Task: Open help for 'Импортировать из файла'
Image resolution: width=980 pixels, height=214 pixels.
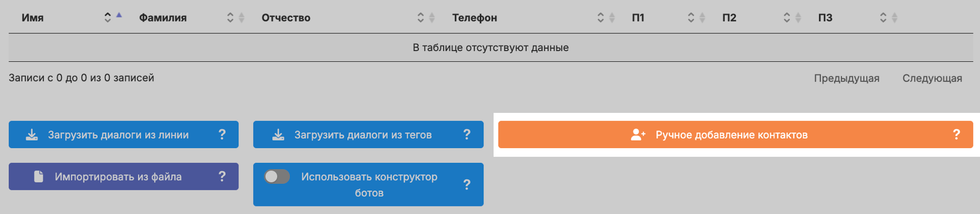Action: point(222,176)
